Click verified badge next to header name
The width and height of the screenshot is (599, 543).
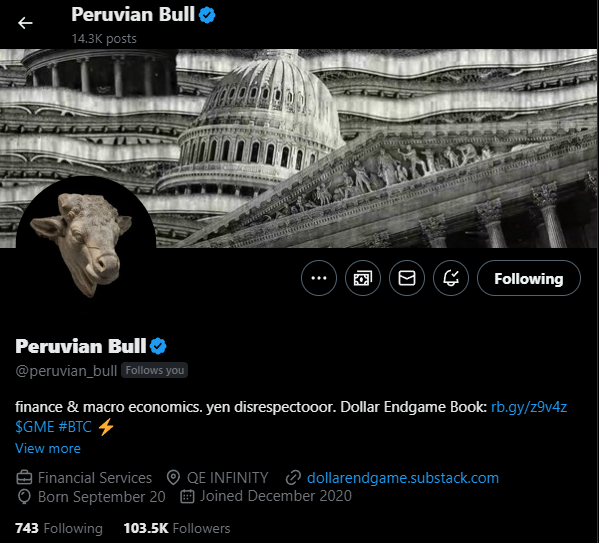[x=207, y=15]
